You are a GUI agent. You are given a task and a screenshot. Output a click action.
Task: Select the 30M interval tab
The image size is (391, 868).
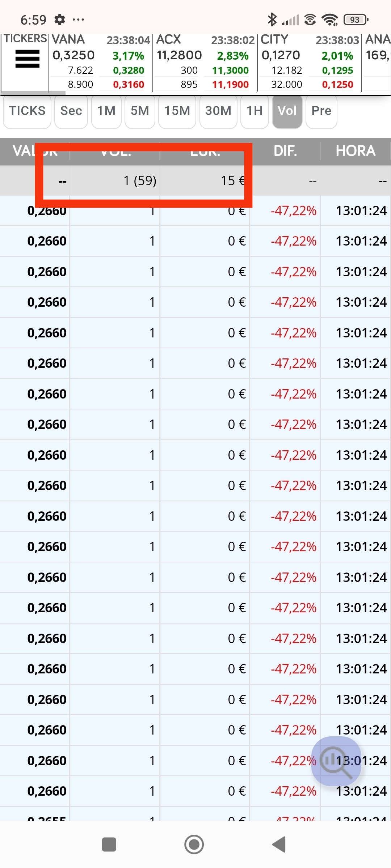pyautogui.click(x=218, y=111)
